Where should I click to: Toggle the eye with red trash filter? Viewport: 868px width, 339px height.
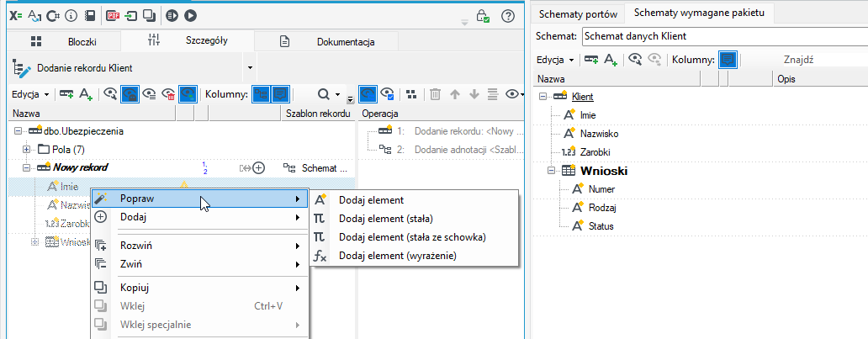pos(168,94)
